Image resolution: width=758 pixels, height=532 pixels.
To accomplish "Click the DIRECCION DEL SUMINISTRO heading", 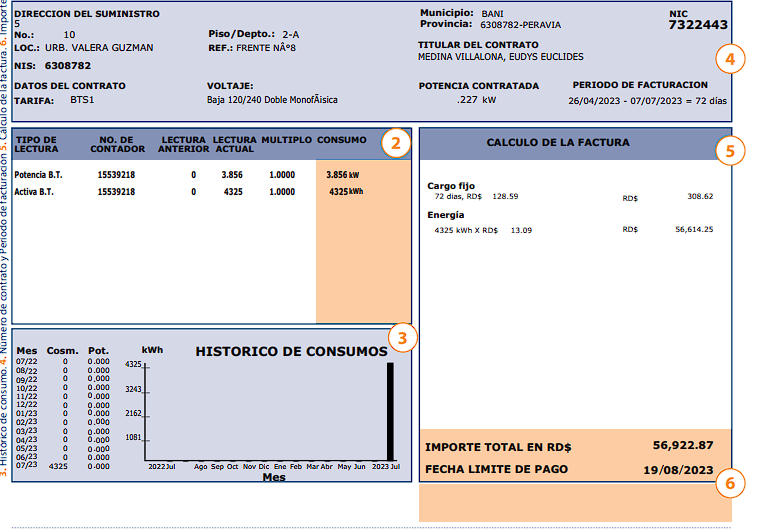I will point(87,14).
